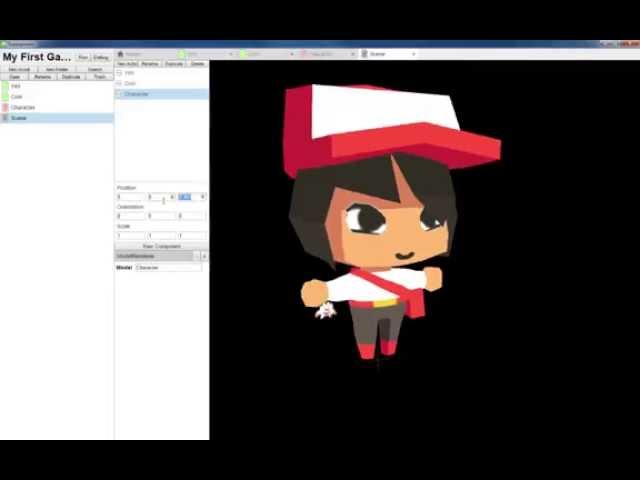Switch to the second green model tab

click(x=267, y=54)
